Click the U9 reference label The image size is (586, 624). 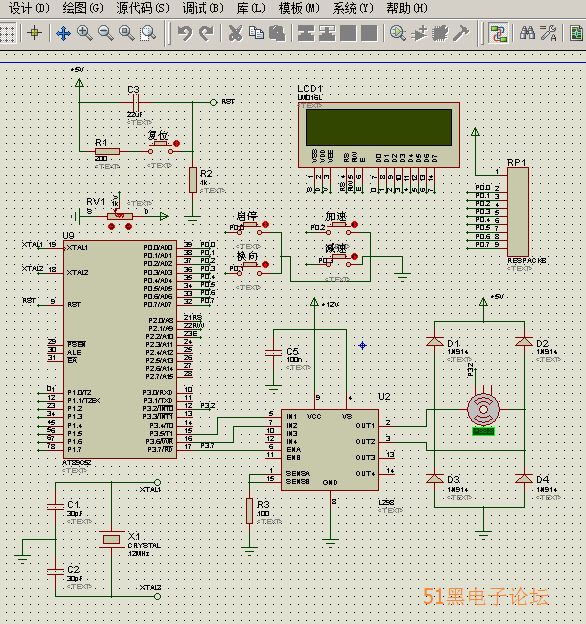coord(68,236)
